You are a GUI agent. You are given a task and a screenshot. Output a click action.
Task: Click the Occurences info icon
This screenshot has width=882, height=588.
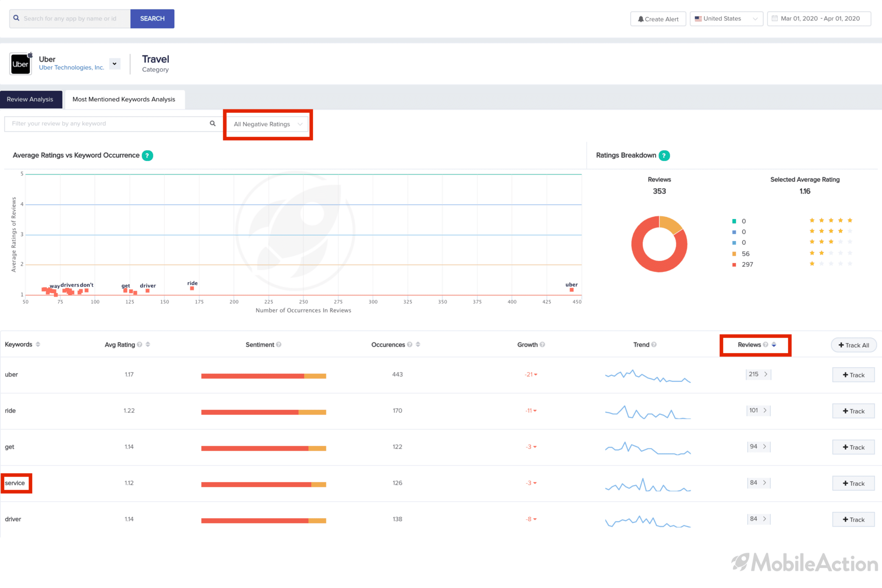pos(410,344)
